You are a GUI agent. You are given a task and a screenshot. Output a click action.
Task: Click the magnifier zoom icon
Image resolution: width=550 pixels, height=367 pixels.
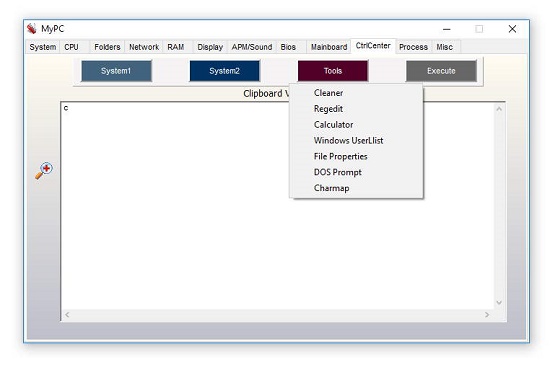[44, 171]
